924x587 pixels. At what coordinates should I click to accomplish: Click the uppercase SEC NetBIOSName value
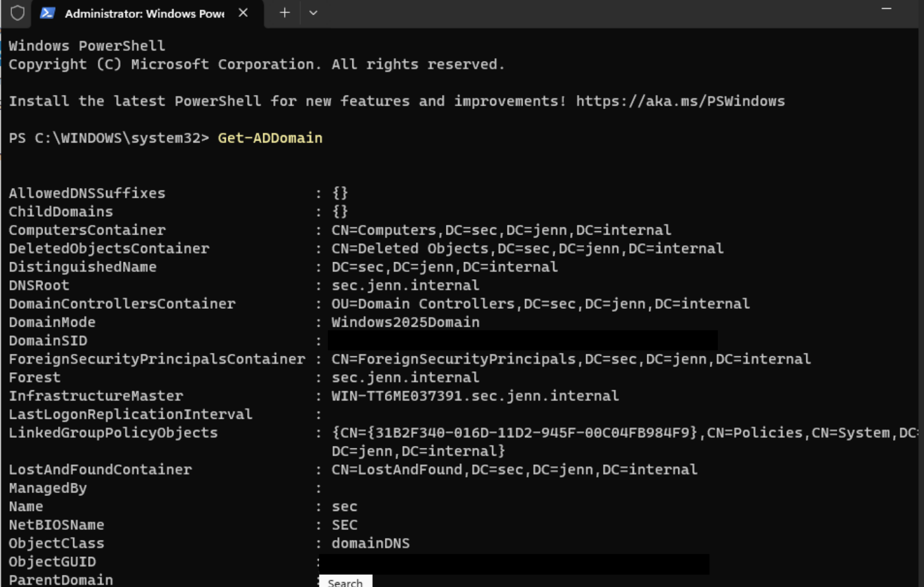[344, 525]
